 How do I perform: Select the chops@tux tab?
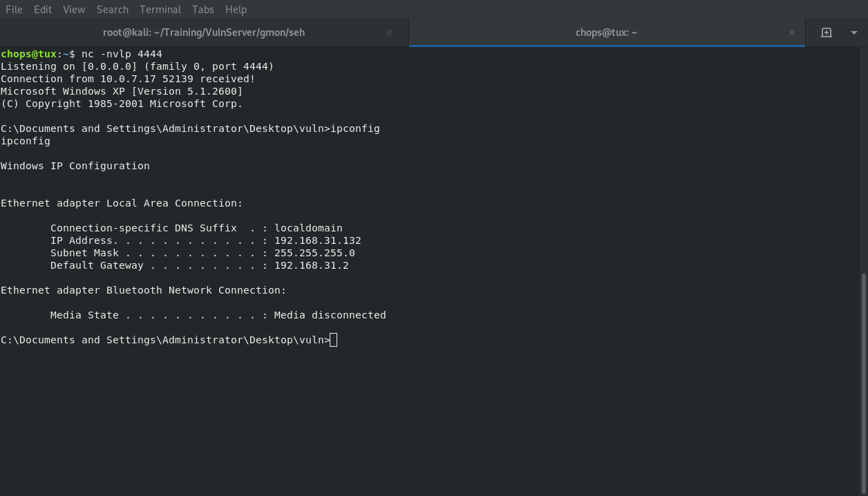tap(606, 32)
